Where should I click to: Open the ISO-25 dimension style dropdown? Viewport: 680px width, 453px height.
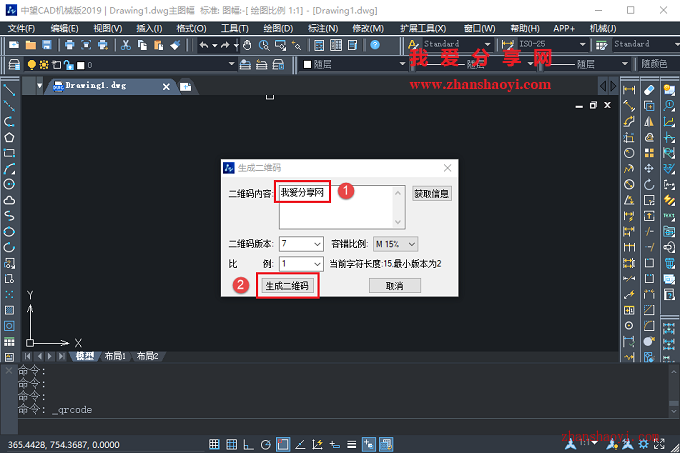click(x=582, y=44)
